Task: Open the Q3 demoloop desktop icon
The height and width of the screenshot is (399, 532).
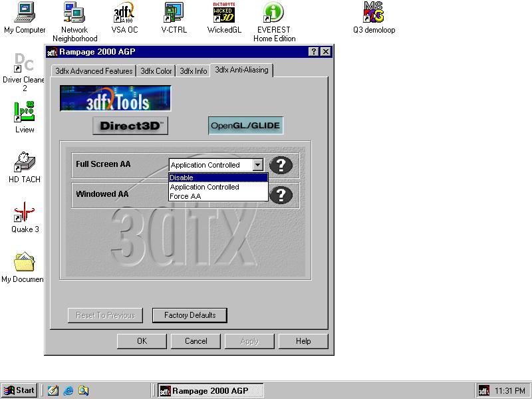Action: (x=374, y=13)
